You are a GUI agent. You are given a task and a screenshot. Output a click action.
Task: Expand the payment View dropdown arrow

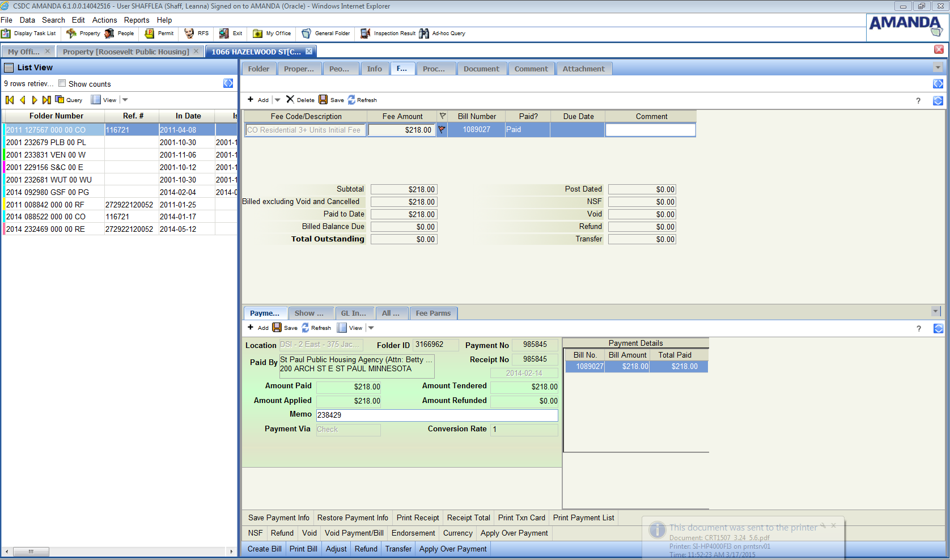[371, 328]
